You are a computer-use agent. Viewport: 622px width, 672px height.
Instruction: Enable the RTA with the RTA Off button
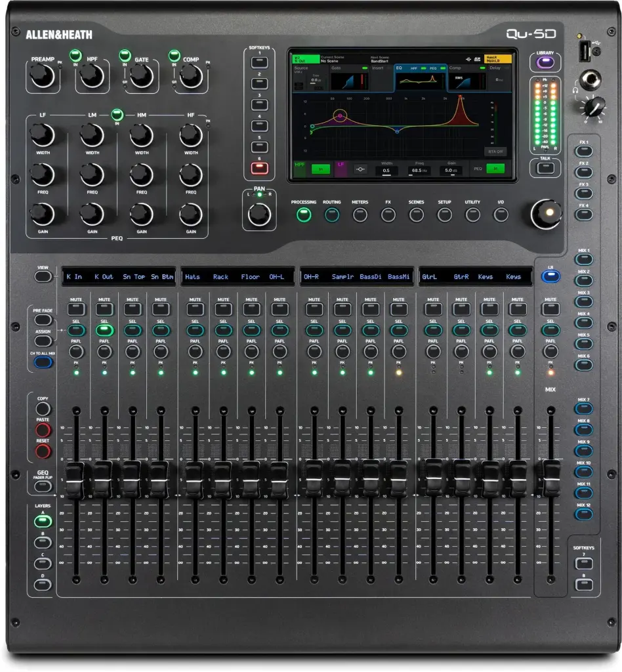(x=495, y=151)
